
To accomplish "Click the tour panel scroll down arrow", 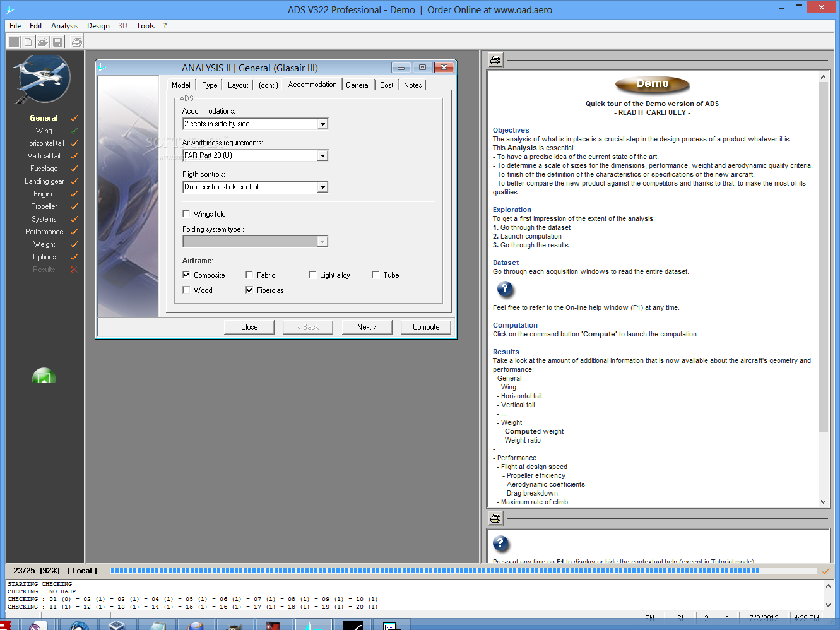I will point(823,502).
